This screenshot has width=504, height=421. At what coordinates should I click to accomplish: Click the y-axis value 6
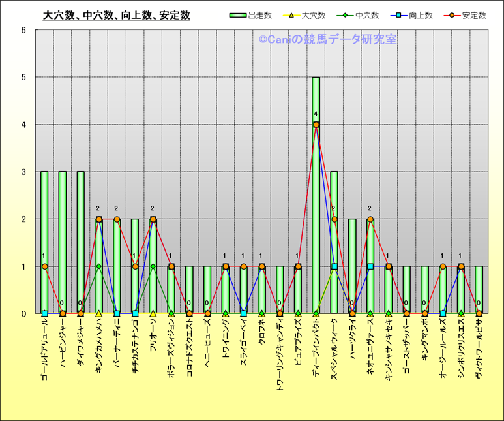click(x=23, y=30)
